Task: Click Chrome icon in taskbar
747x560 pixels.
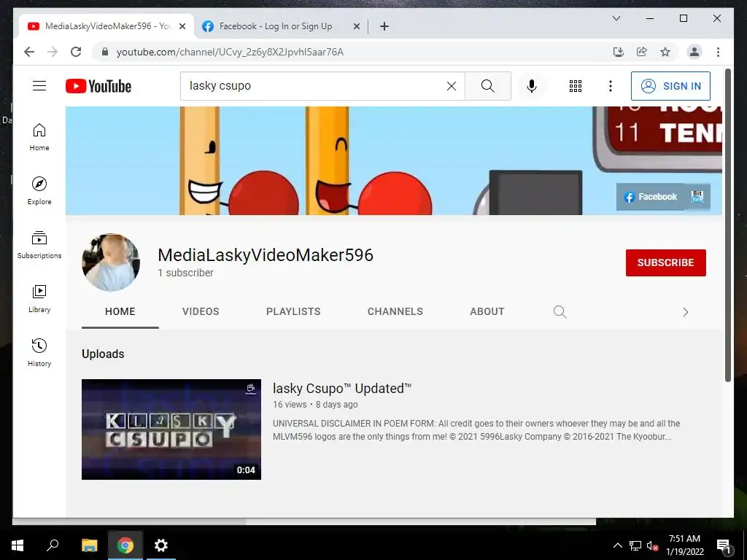Action: [125, 545]
